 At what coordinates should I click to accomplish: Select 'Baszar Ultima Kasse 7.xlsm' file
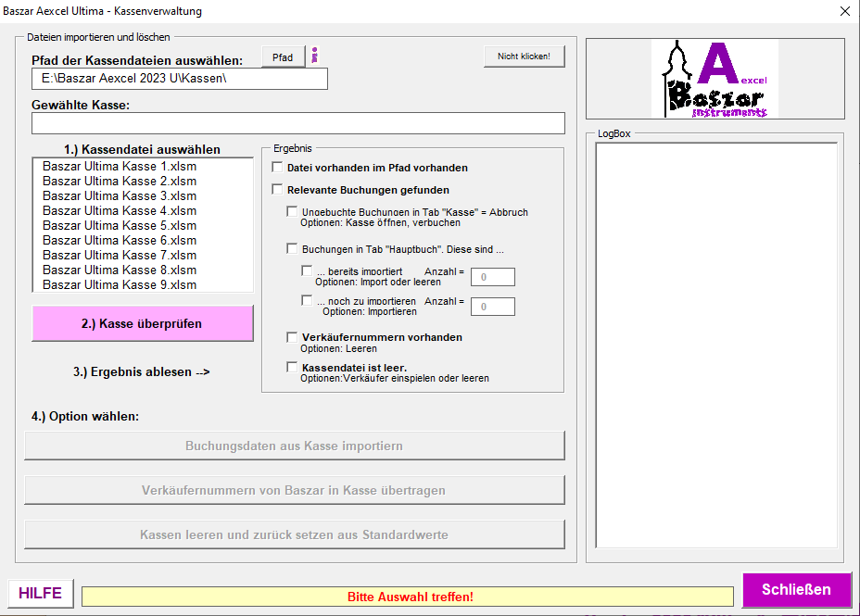tap(143, 255)
